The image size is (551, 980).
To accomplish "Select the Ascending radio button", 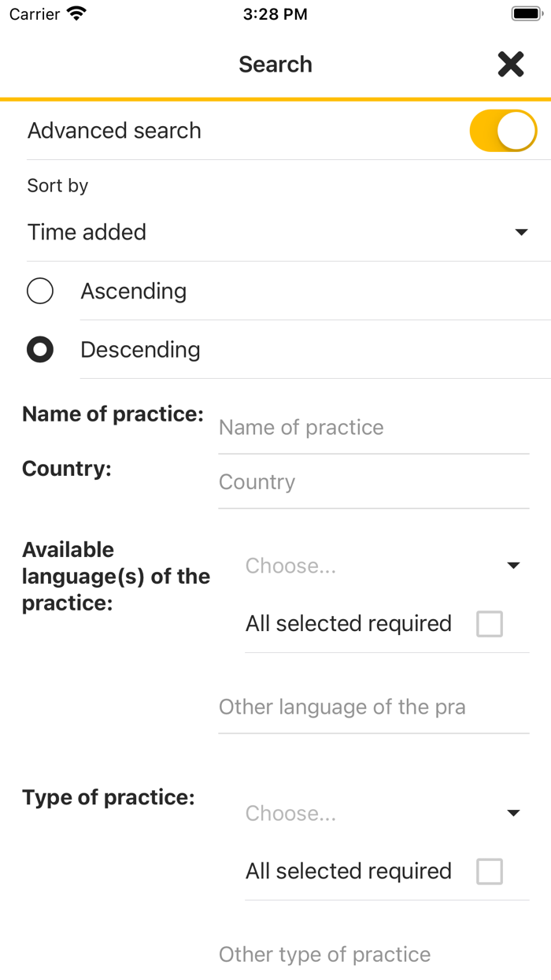I will point(40,291).
